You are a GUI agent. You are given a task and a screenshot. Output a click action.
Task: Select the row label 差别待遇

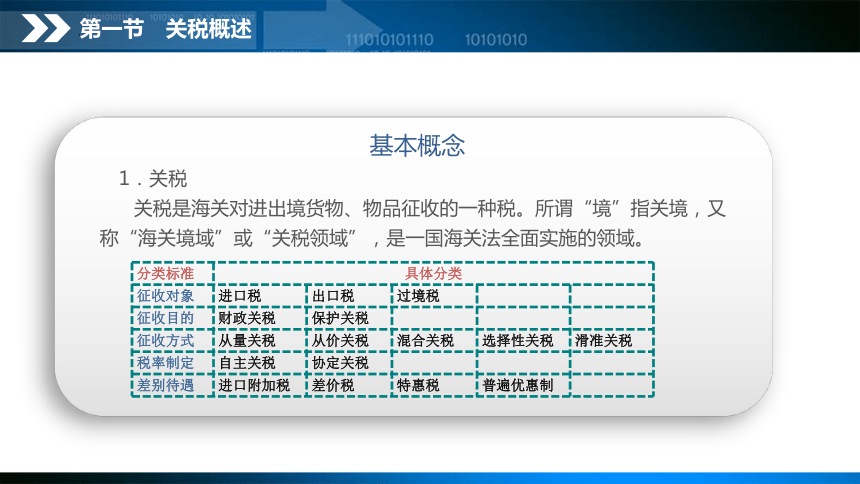165,385
